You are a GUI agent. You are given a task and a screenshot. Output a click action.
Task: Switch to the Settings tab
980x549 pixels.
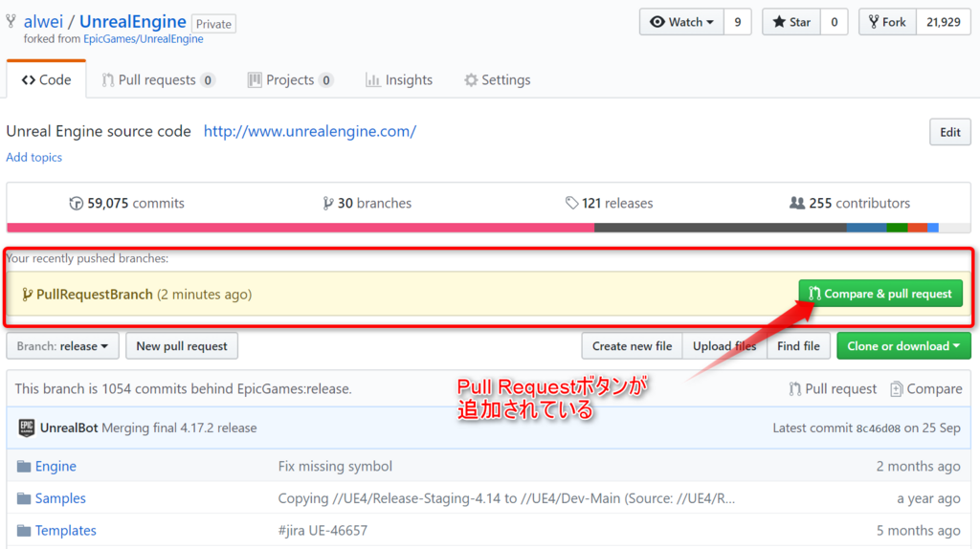click(x=498, y=80)
